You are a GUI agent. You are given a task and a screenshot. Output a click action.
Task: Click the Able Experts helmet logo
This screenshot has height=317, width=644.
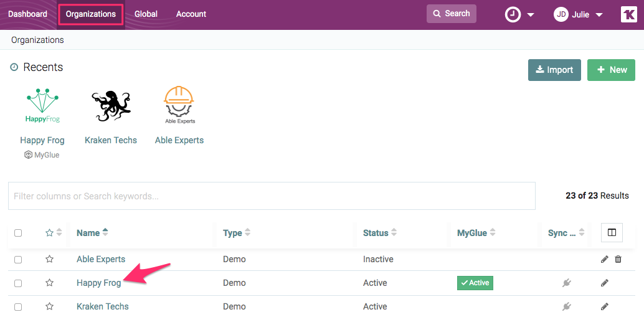click(x=179, y=106)
